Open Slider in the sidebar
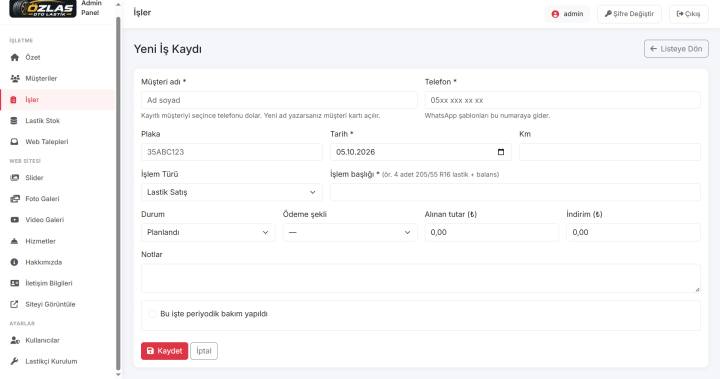The height and width of the screenshot is (379, 720). pos(57,178)
